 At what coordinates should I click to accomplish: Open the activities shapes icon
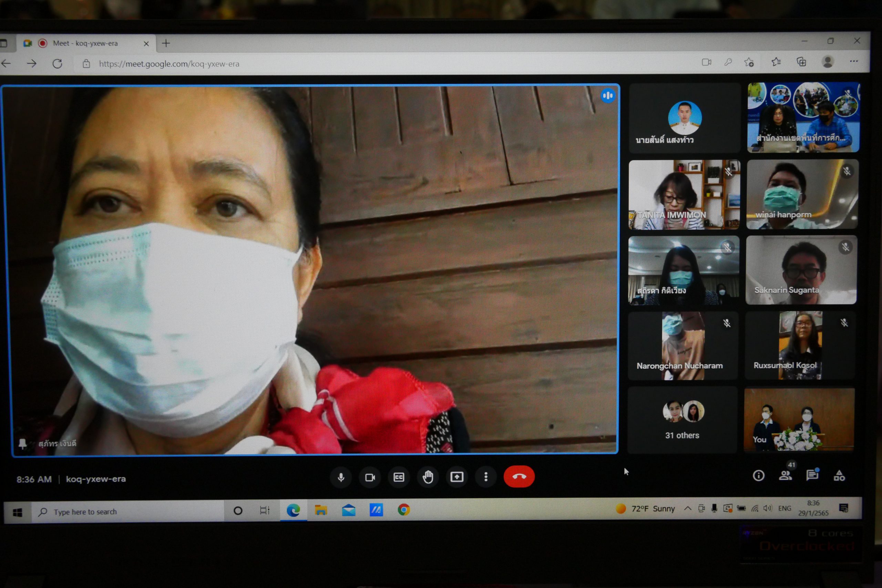coord(839,475)
